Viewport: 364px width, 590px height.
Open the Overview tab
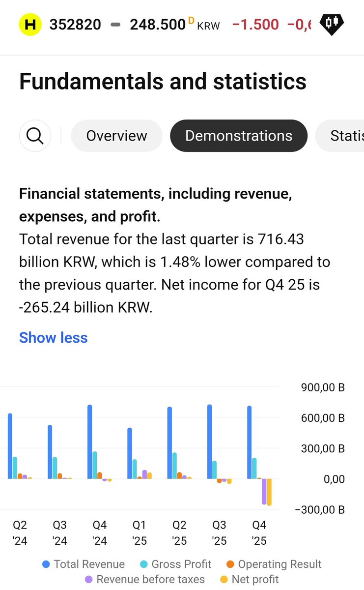116,136
